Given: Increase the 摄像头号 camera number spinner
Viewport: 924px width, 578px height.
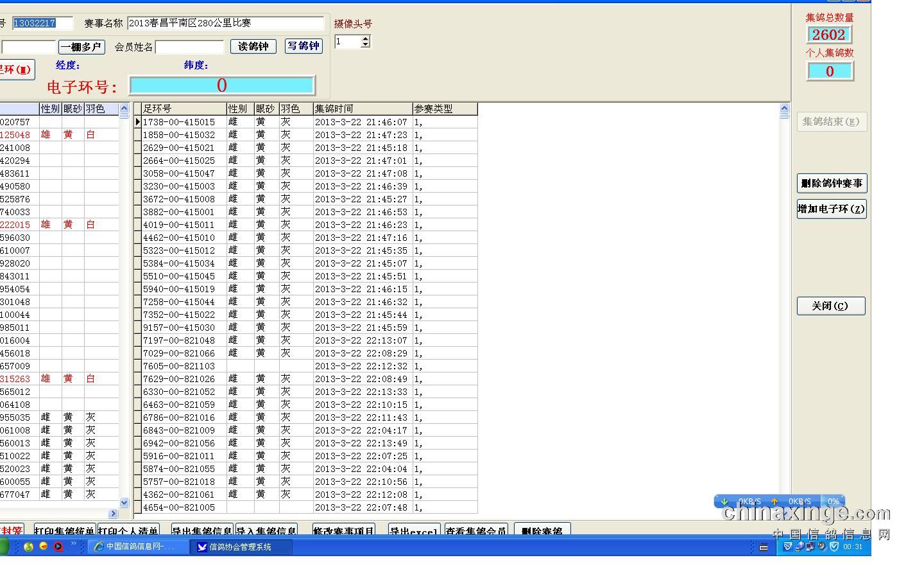Looking at the screenshot, I should pos(365,39).
